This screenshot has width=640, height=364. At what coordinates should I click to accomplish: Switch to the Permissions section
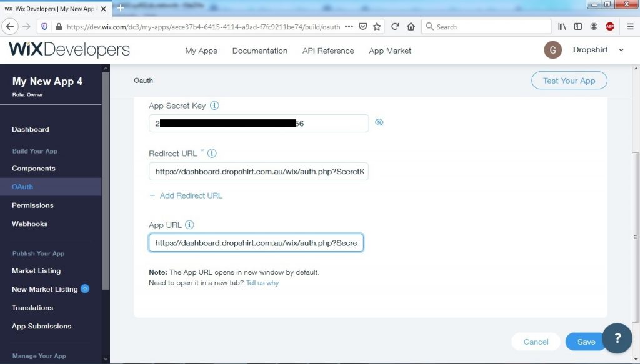[32, 205]
